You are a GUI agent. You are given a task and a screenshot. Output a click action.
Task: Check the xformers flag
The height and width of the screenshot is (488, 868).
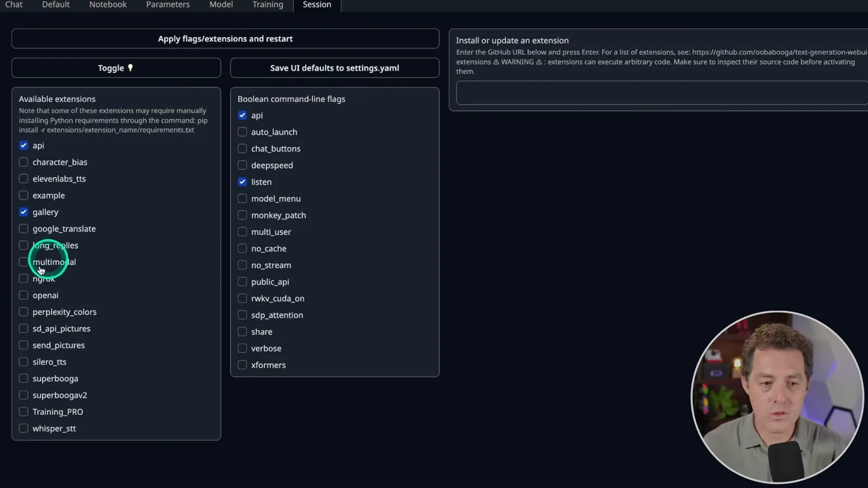(242, 365)
